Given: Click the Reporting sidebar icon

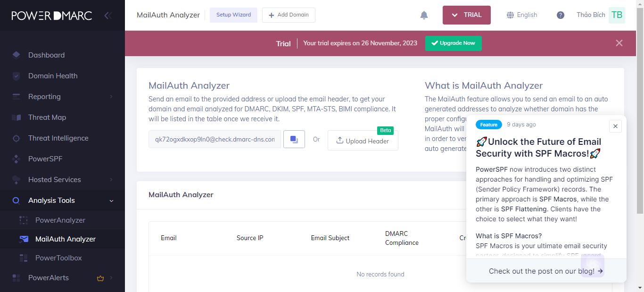Looking at the screenshot, I should [17, 97].
